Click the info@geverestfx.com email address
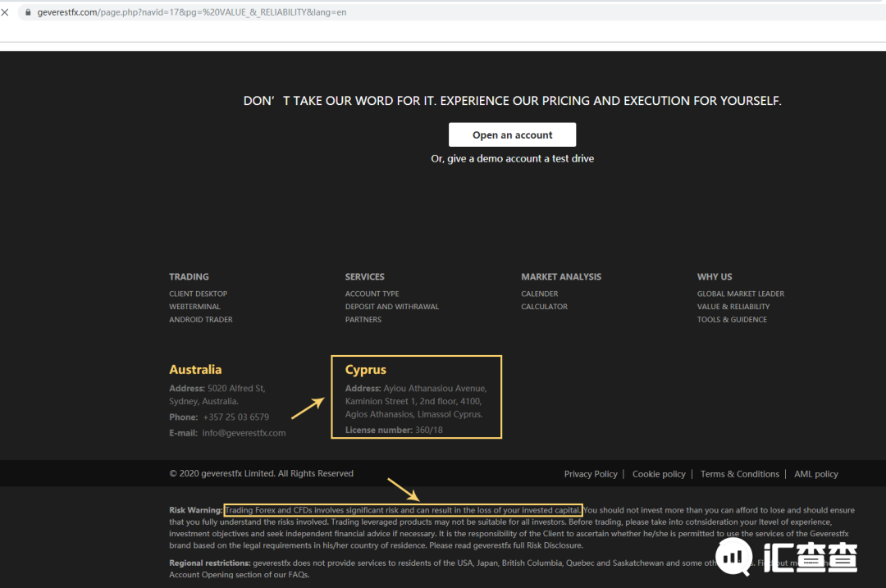Screen dimensions: 886x588 [x=244, y=433]
